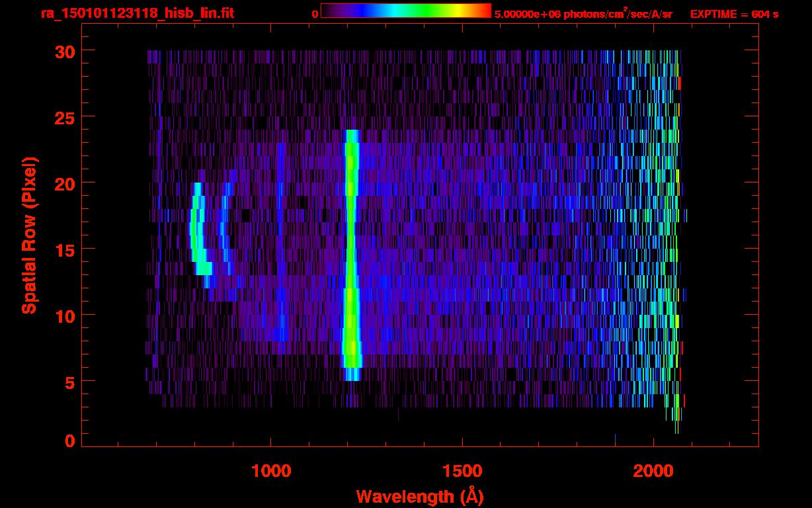
Task: Click the colorbar minimum label 0
Action: (x=315, y=14)
